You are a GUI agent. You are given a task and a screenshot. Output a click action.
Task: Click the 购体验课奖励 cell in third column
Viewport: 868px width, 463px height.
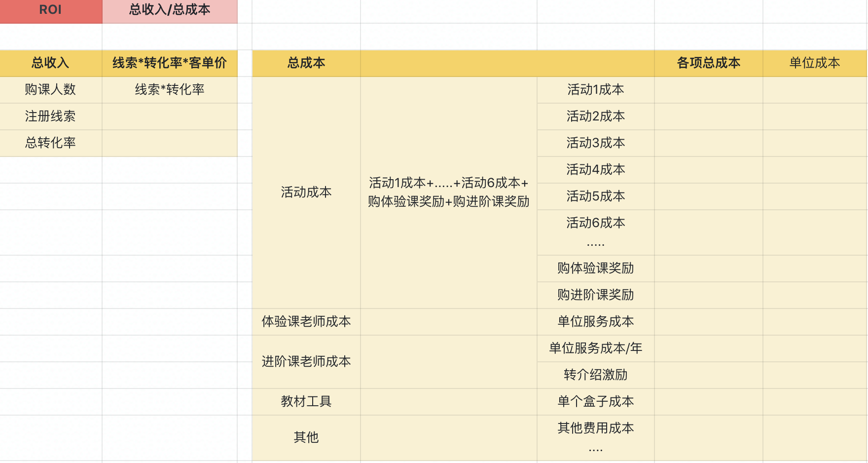point(596,269)
